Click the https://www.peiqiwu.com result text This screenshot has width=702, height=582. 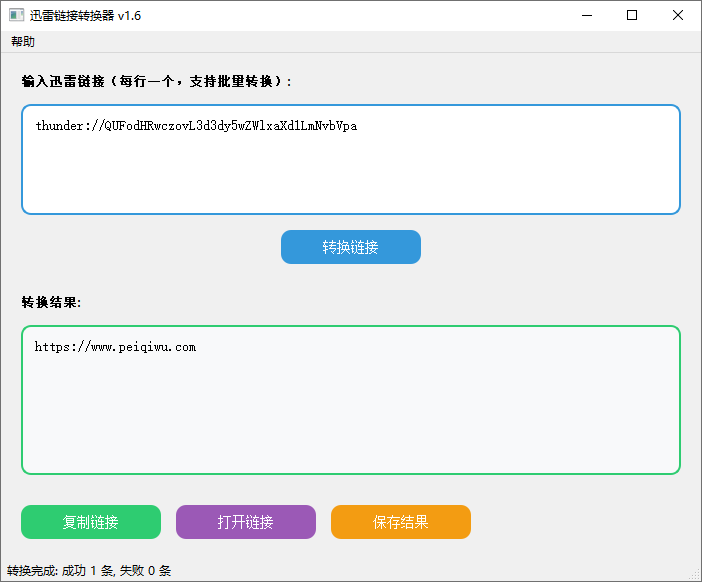click(116, 347)
